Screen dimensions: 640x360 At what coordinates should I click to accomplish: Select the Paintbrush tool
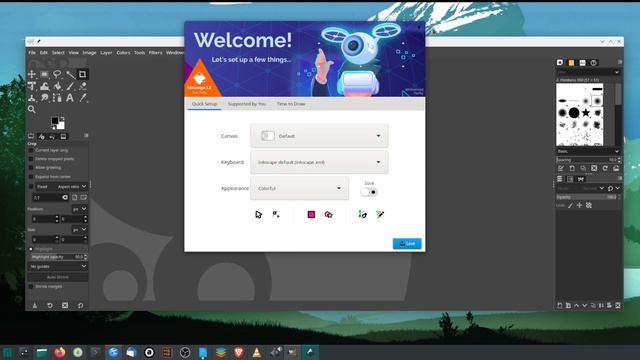coord(70,86)
